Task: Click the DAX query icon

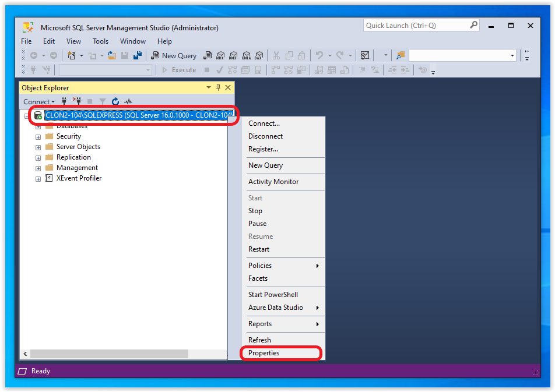Action: tap(259, 55)
